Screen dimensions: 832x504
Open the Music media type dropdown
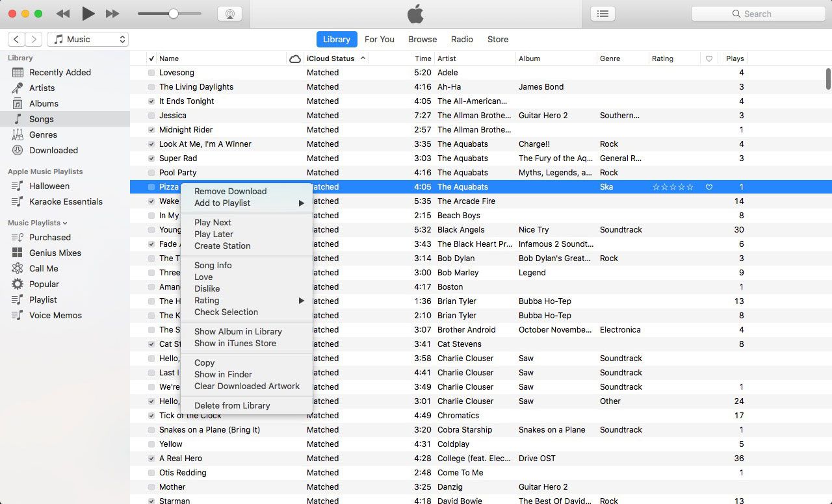pos(88,40)
